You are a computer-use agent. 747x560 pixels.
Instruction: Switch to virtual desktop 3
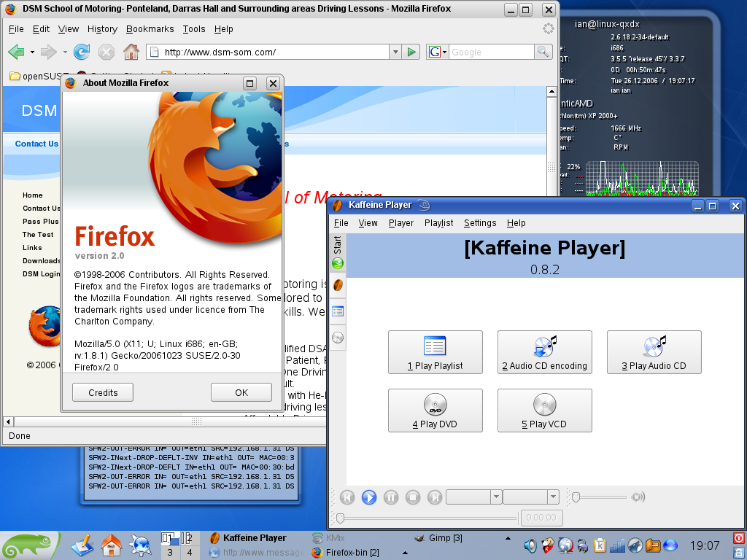click(169, 553)
